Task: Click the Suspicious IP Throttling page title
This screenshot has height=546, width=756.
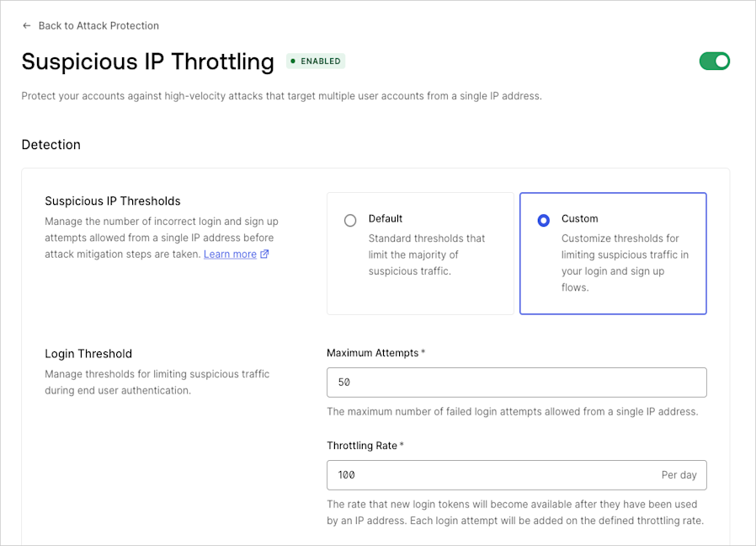Action: (x=148, y=62)
